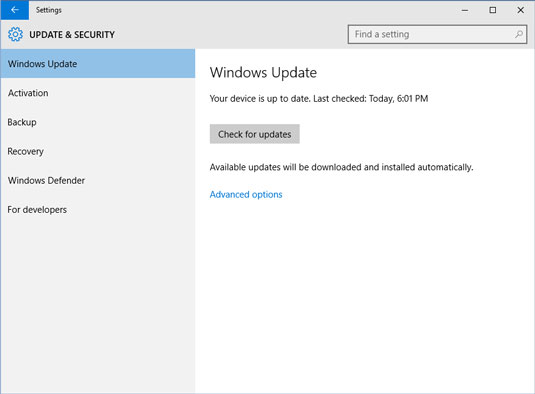The height and width of the screenshot is (394, 535).
Task: Click the Windows Update page heading
Action: 263,73
